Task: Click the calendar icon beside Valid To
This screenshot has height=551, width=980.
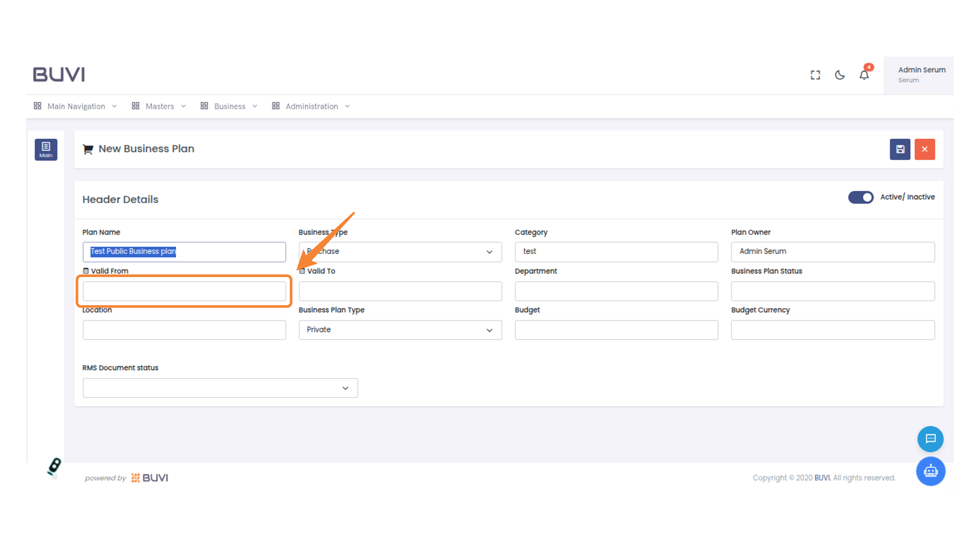Action: pyautogui.click(x=302, y=271)
